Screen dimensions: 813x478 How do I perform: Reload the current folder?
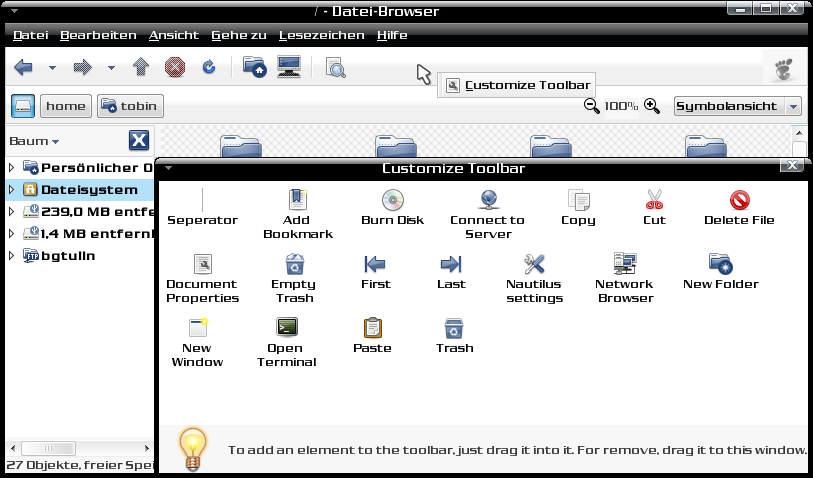tap(209, 67)
